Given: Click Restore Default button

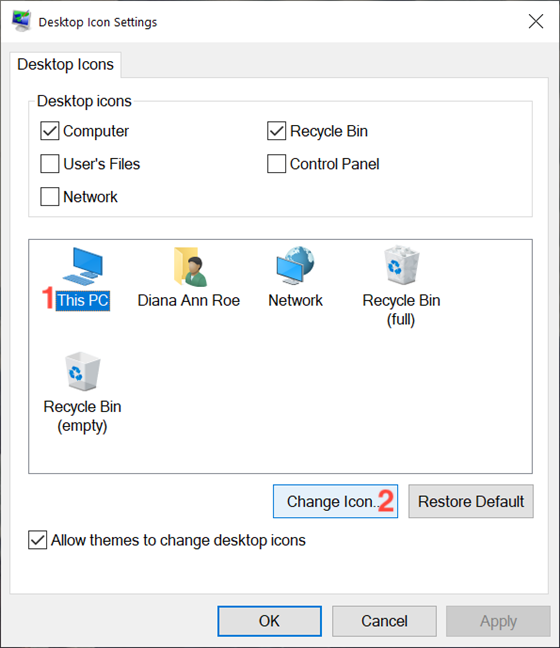Looking at the screenshot, I should 471,501.
